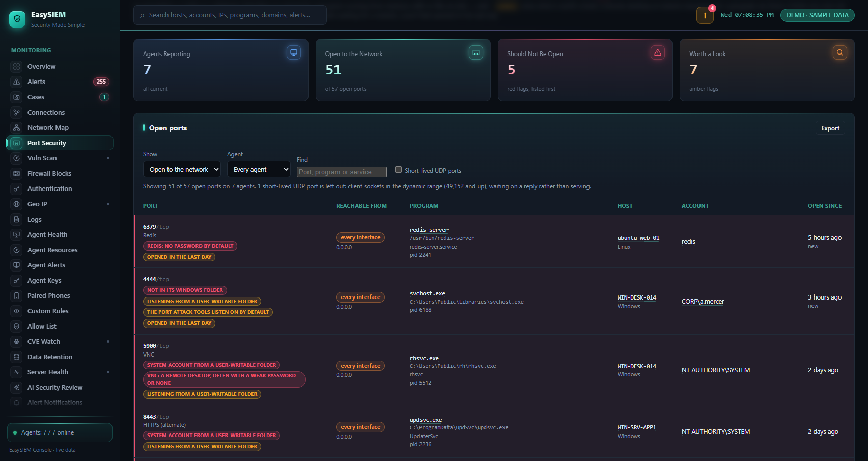Open the Show dropdown set to Open to the network
The width and height of the screenshot is (868, 461).
pyautogui.click(x=182, y=169)
